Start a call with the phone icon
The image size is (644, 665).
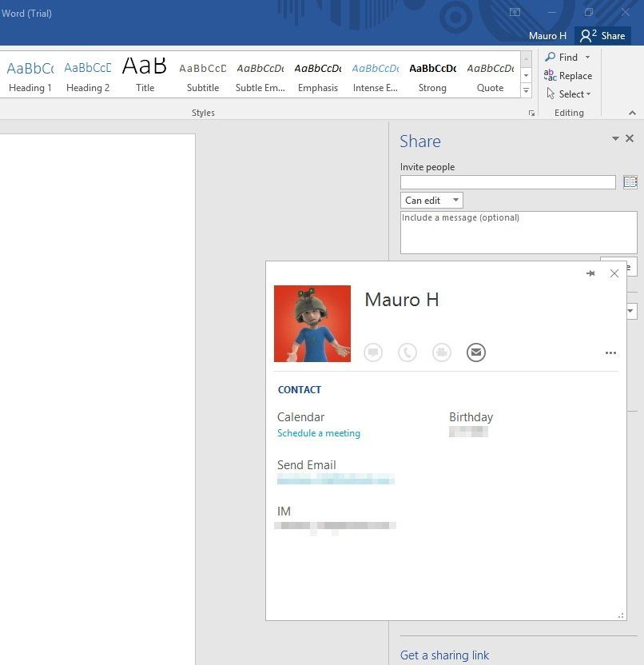click(407, 352)
